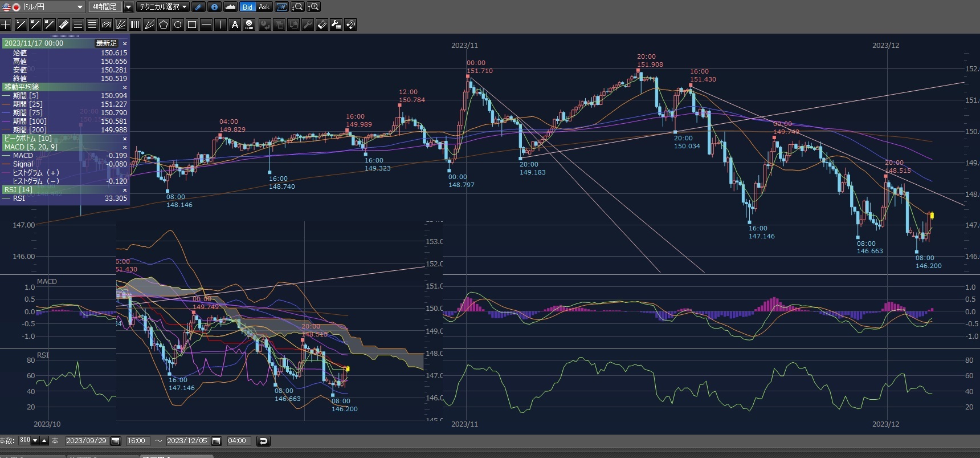Screen dimensions: 980x458
Task: Select the pentagon shape drawing tool
Action: pyautogui.click(x=164, y=25)
